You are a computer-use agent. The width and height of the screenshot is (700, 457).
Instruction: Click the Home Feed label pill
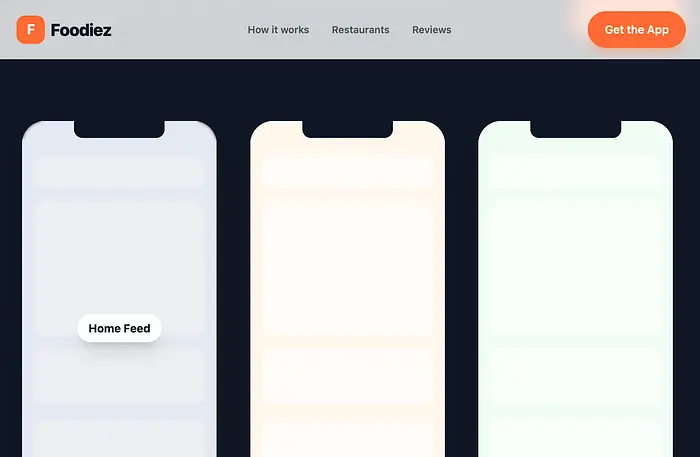pos(119,328)
